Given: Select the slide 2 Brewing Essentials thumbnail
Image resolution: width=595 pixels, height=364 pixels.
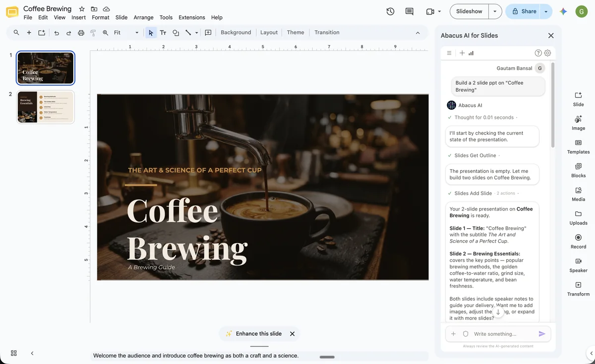Looking at the screenshot, I should tap(46, 106).
